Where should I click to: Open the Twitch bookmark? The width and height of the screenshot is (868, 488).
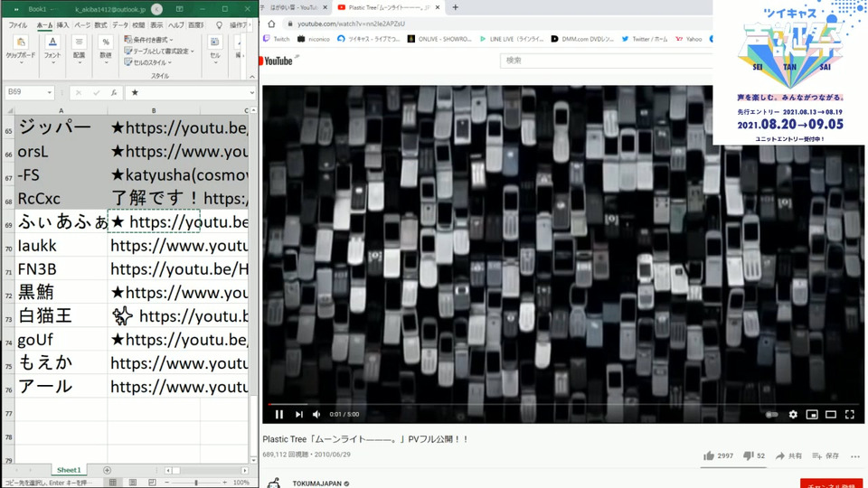[277, 39]
